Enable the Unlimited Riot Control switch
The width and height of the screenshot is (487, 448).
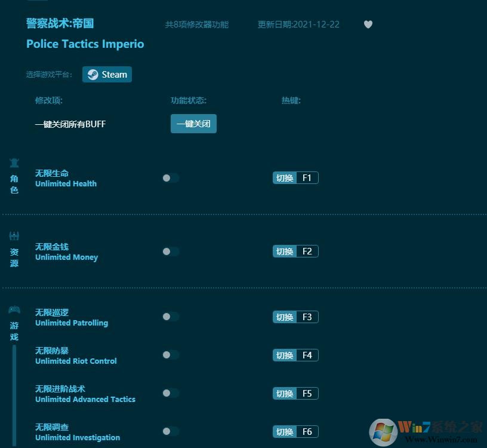(171, 355)
